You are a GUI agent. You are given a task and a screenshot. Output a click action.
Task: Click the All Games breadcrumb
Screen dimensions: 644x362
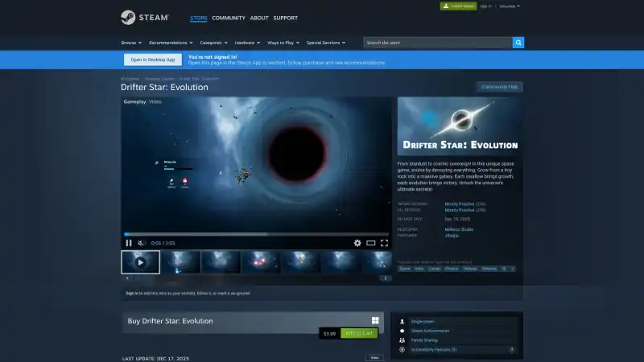130,79
